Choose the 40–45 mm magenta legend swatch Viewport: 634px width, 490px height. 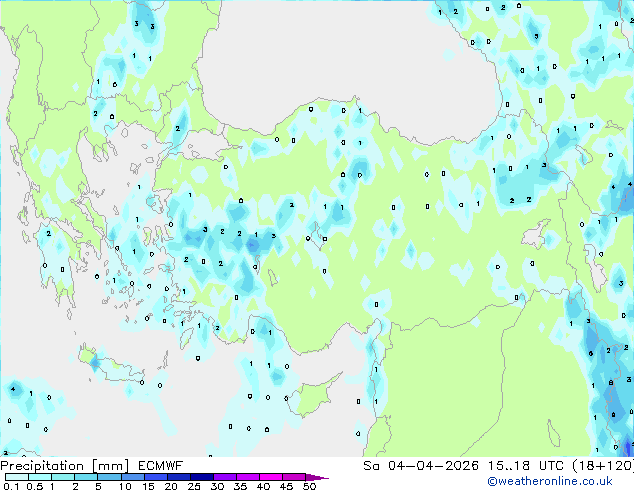coord(271,477)
